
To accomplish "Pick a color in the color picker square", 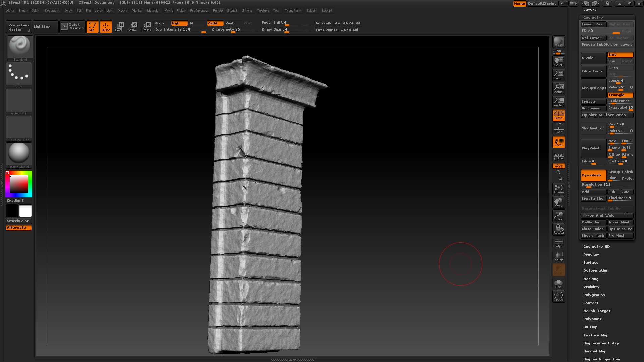I will (x=19, y=184).
